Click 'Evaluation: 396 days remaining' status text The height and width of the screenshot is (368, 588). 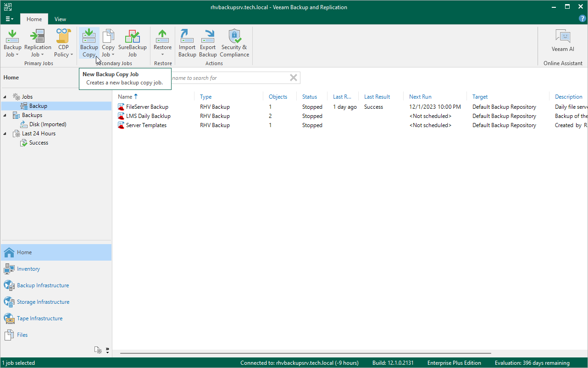tap(532, 363)
